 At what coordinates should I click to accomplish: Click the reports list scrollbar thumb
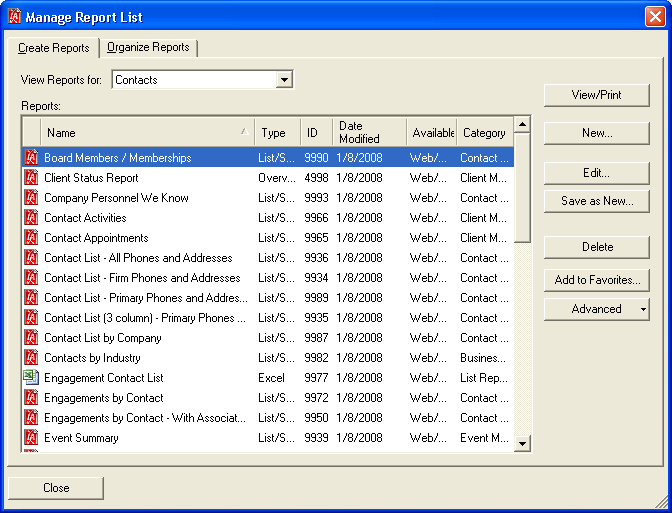522,188
